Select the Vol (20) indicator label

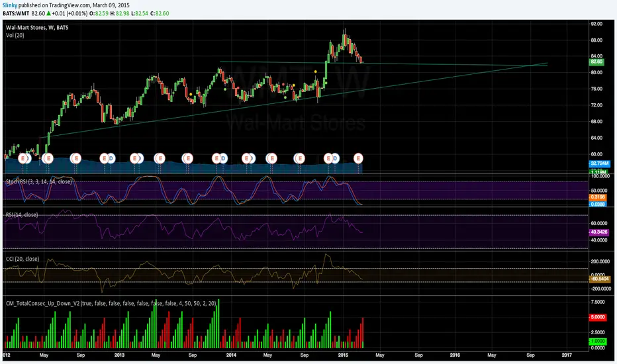coord(15,35)
